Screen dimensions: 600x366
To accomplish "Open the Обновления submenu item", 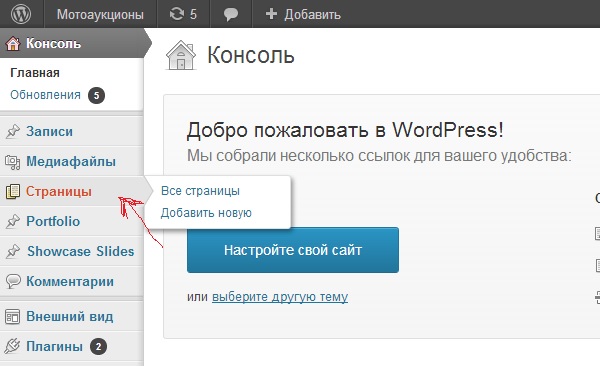I will click(45, 95).
